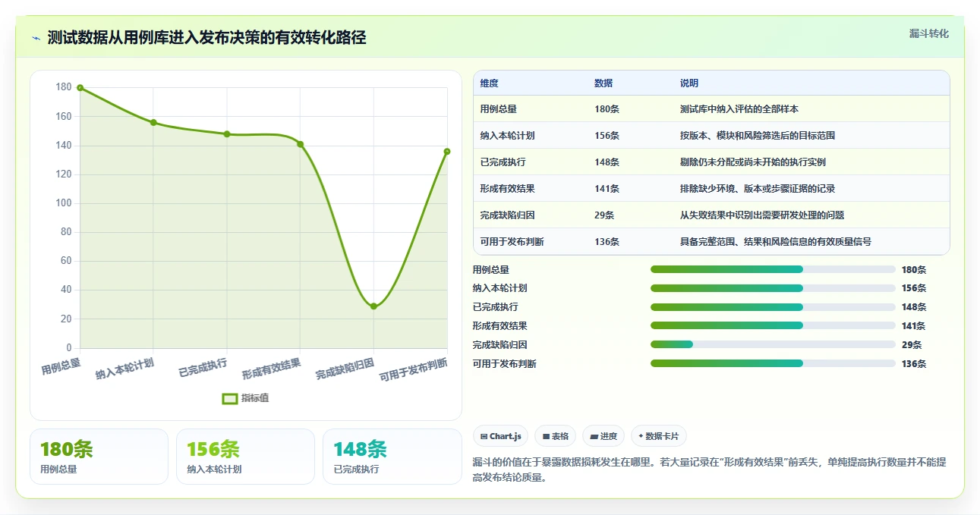
Task: Click the 已完成执行 progress row label
Action: click(495, 307)
